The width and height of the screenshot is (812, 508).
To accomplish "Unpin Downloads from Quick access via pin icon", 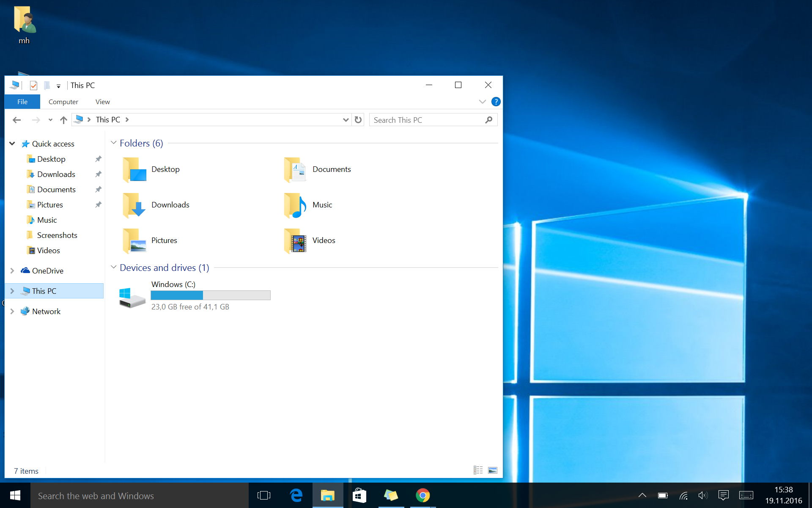I will 98,174.
